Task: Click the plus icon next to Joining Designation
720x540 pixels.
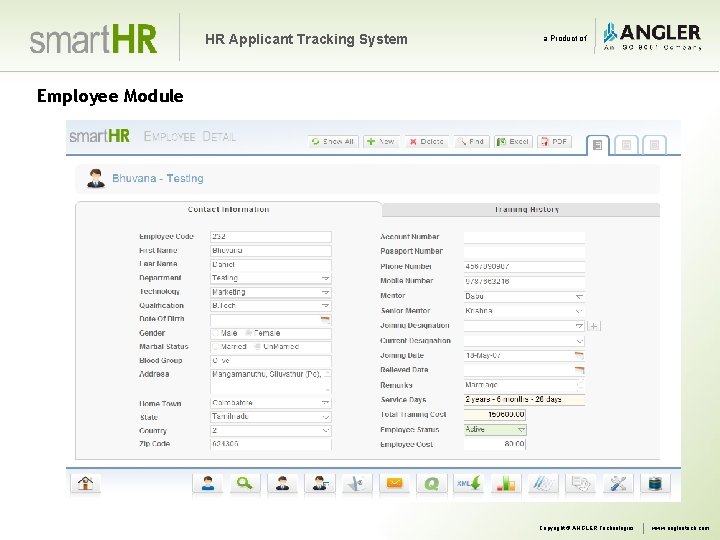Action: pos(594,326)
